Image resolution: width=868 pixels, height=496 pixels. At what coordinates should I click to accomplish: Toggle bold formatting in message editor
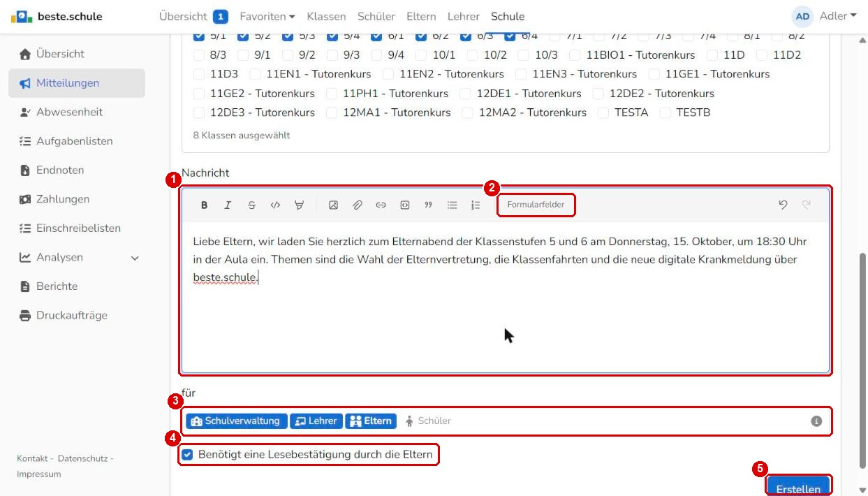coord(205,205)
